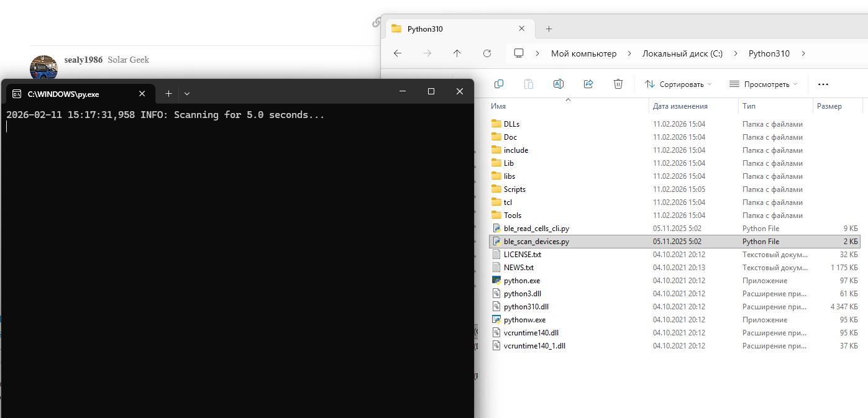Sort by the Дата изменения column header
Screen dimensions: 868x418
[x=680, y=106]
